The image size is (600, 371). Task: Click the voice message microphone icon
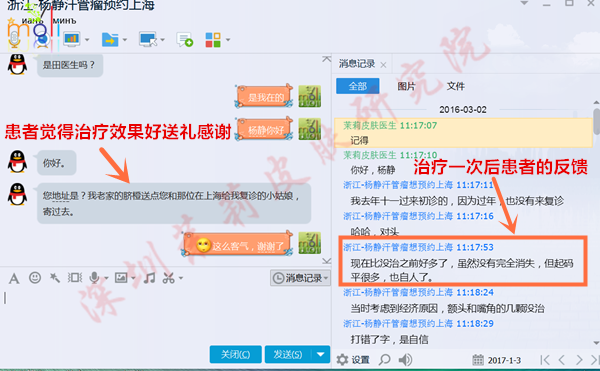(95, 278)
